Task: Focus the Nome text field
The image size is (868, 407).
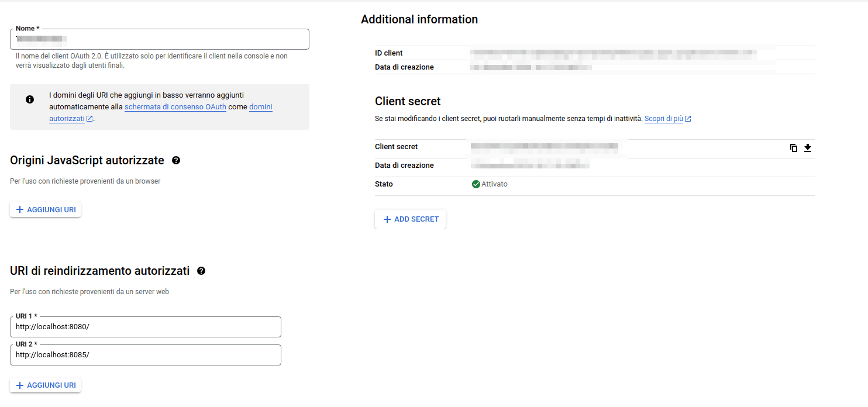Action: (x=159, y=40)
